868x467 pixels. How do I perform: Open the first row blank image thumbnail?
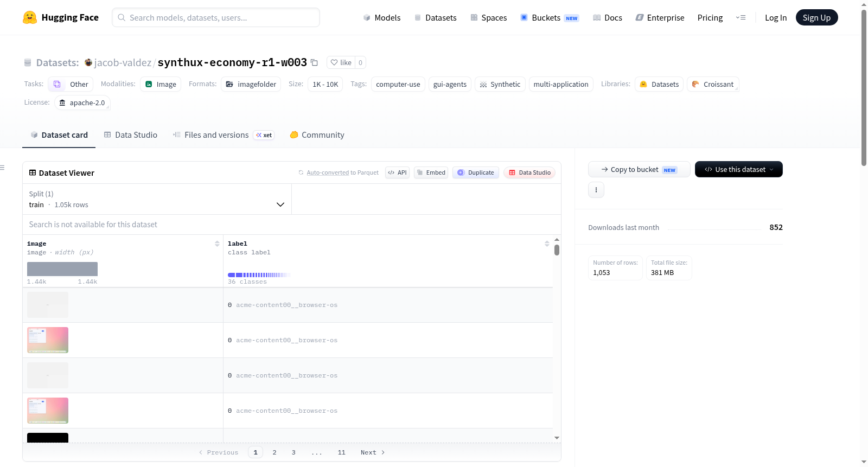[48, 305]
